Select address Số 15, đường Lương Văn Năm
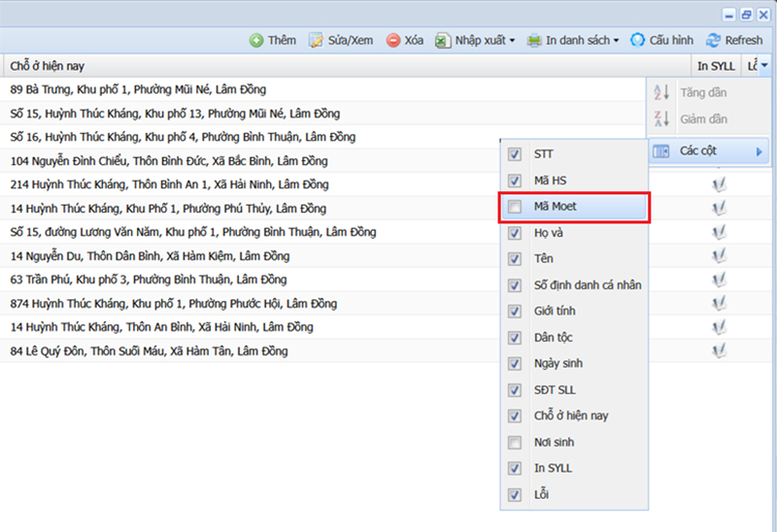 pos(193,232)
